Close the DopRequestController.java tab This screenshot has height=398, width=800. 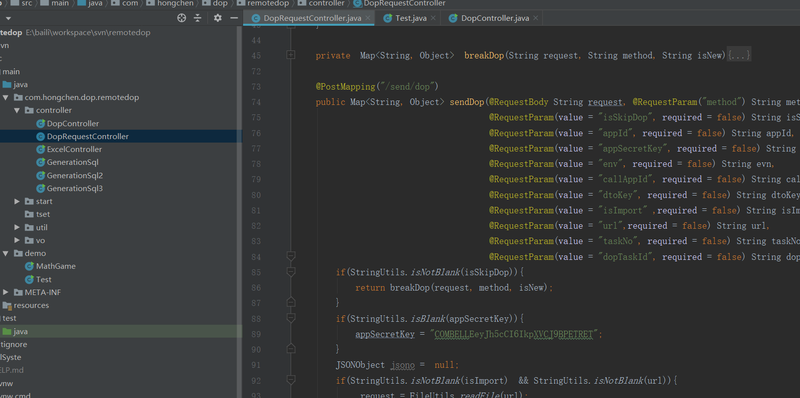[368, 18]
